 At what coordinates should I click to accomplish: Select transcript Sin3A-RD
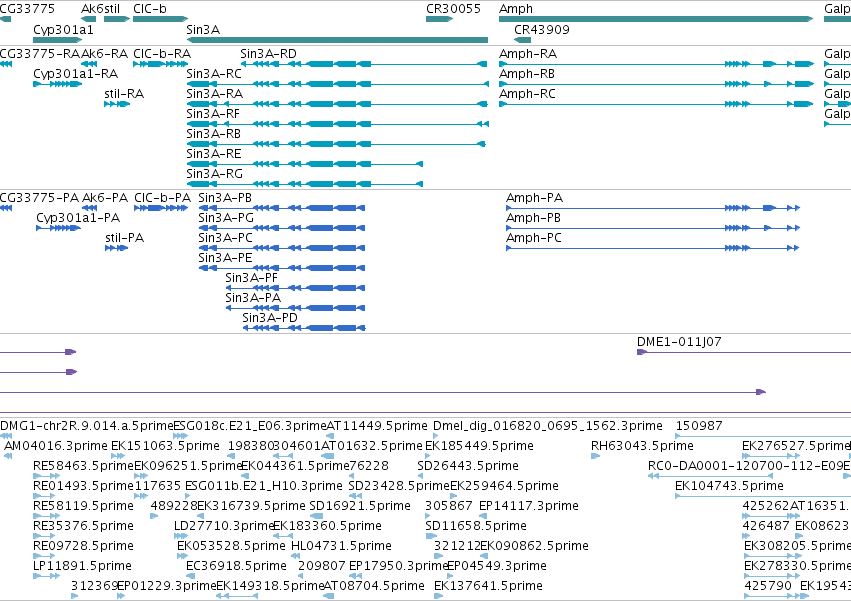tap(364, 64)
